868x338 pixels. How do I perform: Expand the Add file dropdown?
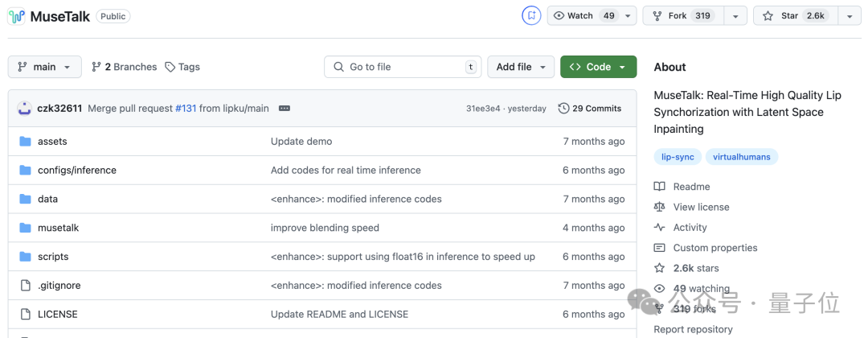point(521,67)
